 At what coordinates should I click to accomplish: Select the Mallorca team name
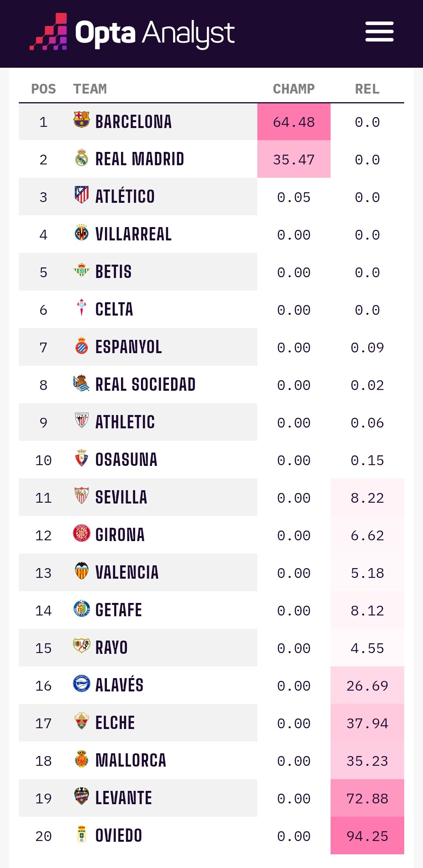coord(131,760)
